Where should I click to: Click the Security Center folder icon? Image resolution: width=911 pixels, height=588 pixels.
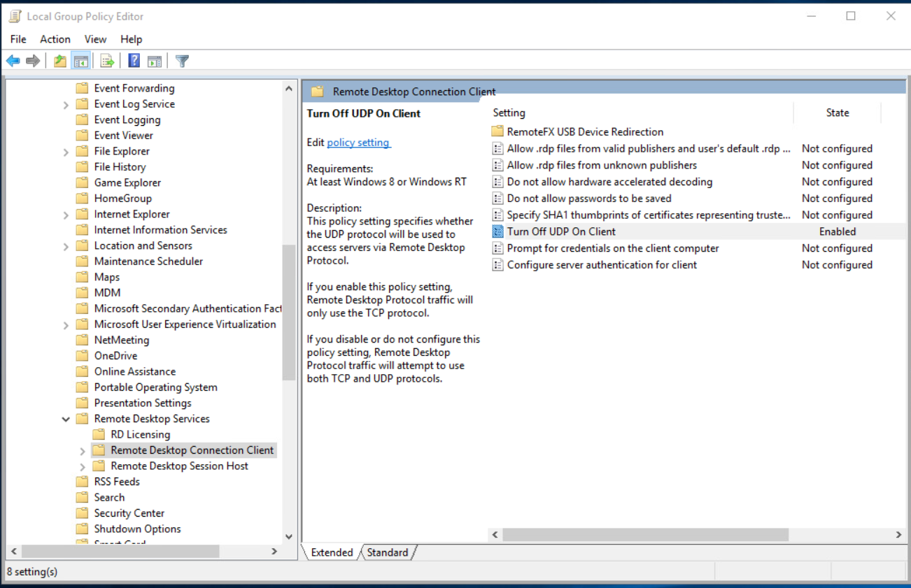click(x=82, y=513)
